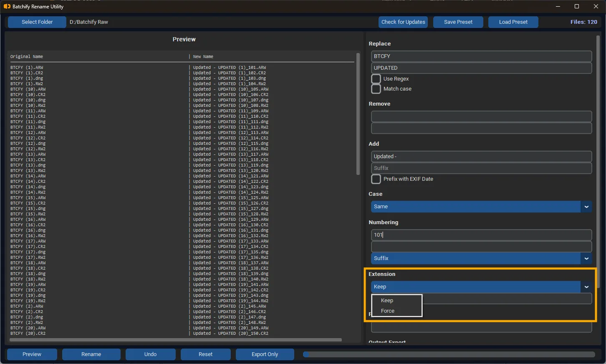Open the Extension dropdown chevron
Screen dimensions: 606x364
click(586, 287)
